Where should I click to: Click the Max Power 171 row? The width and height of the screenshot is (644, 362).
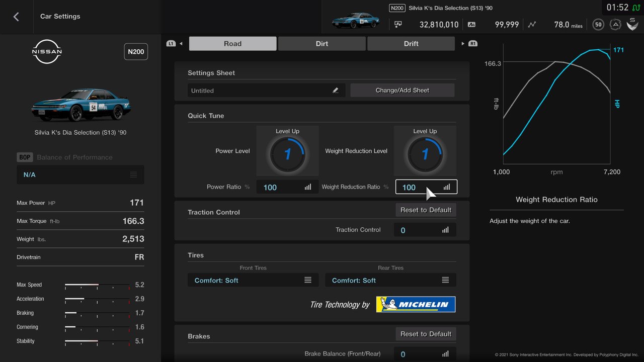pos(80,203)
